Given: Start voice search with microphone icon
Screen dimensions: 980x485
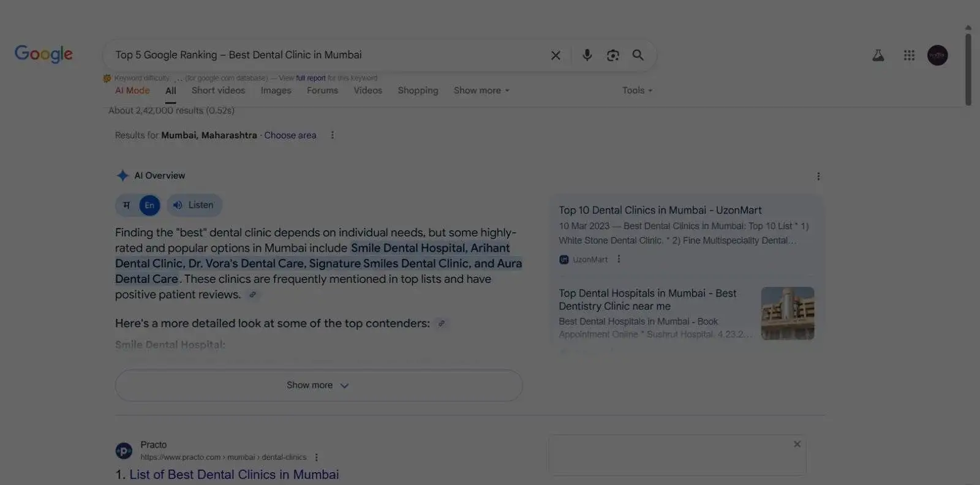Looking at the screenshot, I should pos(587,55).
